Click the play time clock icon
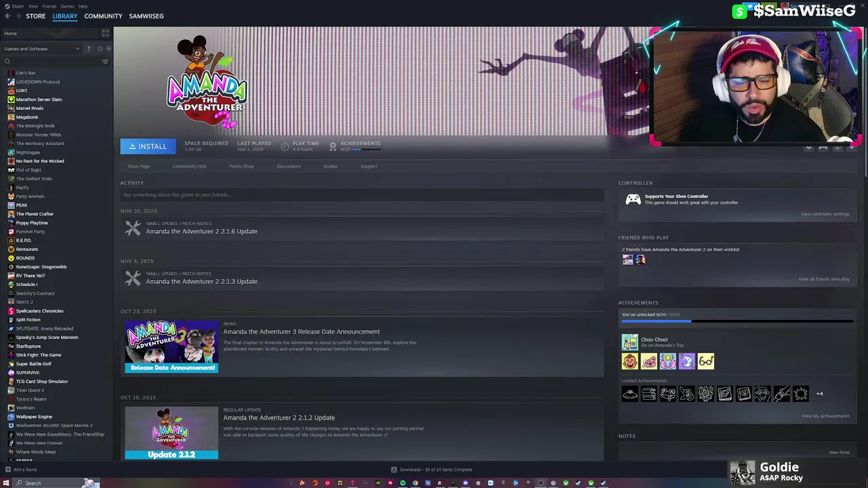The image size is (868, 488). point(284,146)
